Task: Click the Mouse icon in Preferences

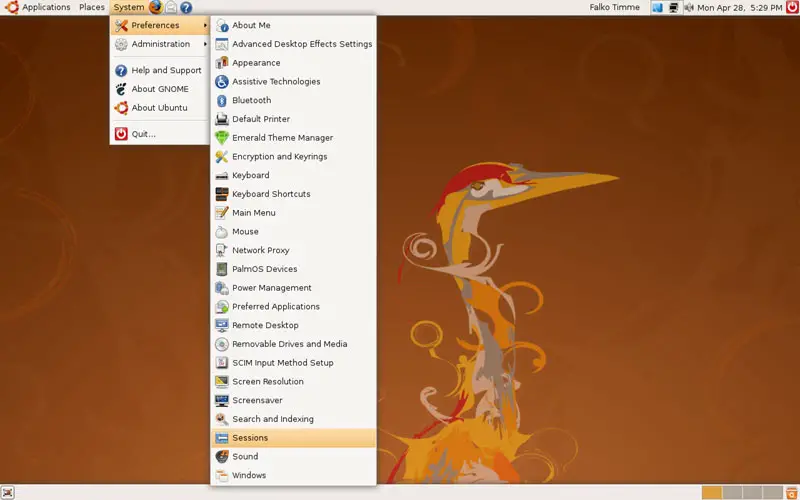Action: tap(222, 232)
